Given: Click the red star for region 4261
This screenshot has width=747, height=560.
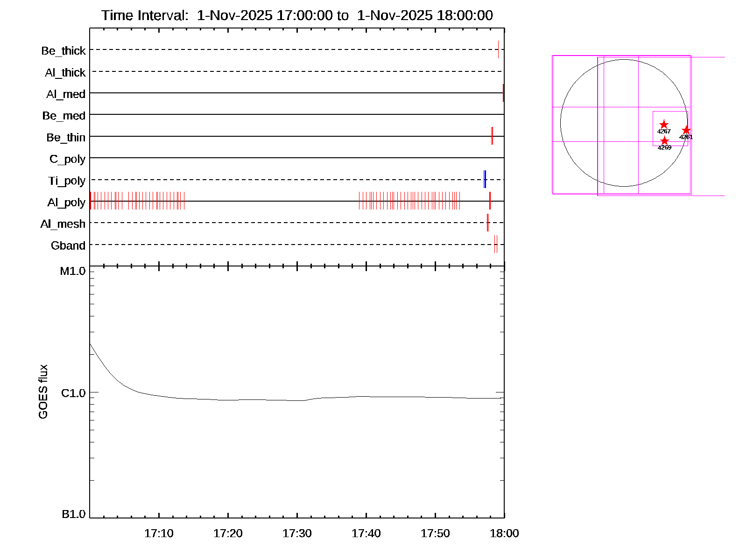Looking at the screenshot, I should coord(685,130).
